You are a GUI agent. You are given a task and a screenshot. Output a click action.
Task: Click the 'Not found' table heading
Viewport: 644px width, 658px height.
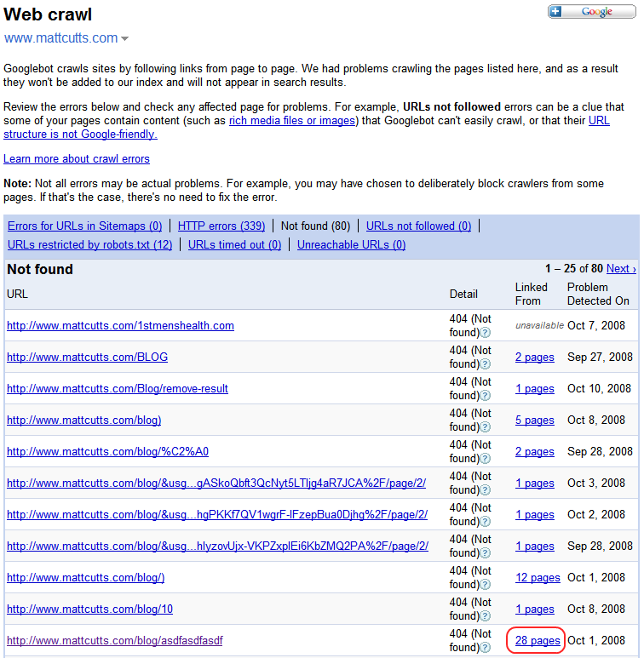coord(40,269)
